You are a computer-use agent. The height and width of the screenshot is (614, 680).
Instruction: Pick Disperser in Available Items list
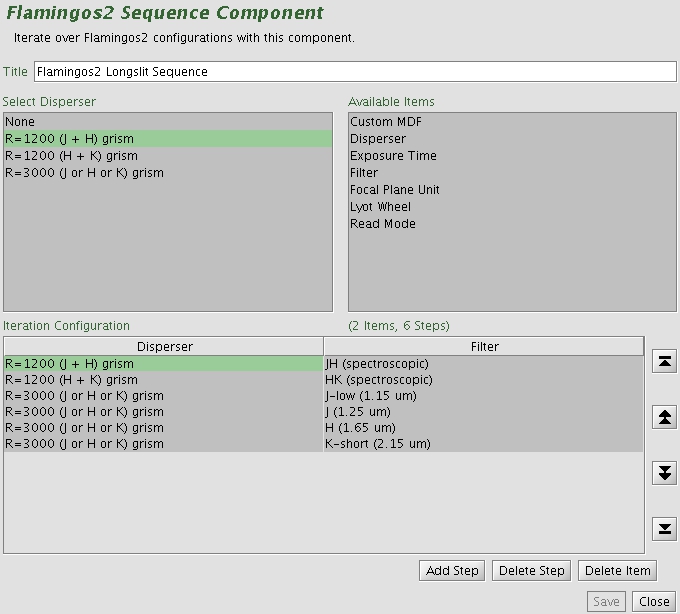(x=512, y=139)
